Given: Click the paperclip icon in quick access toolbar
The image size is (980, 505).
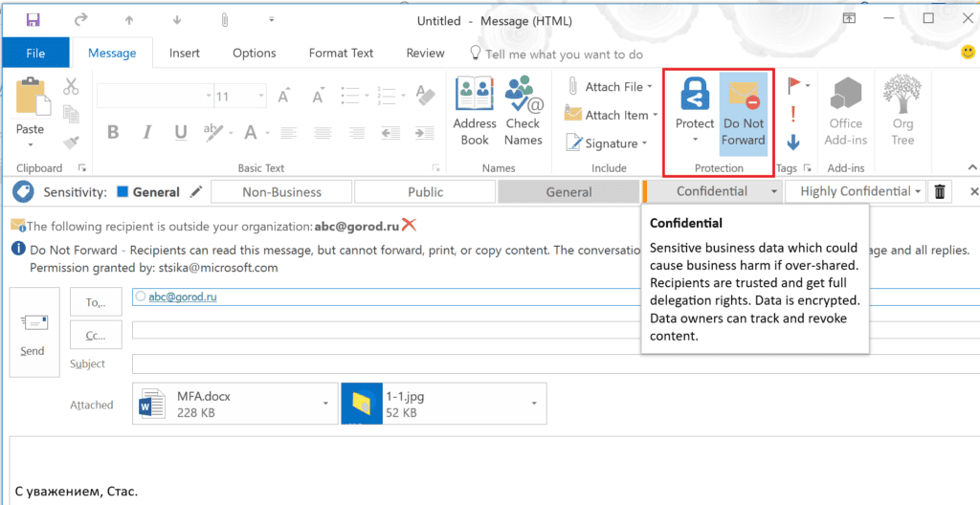Looking at the screenshot, I should point(224,20).
